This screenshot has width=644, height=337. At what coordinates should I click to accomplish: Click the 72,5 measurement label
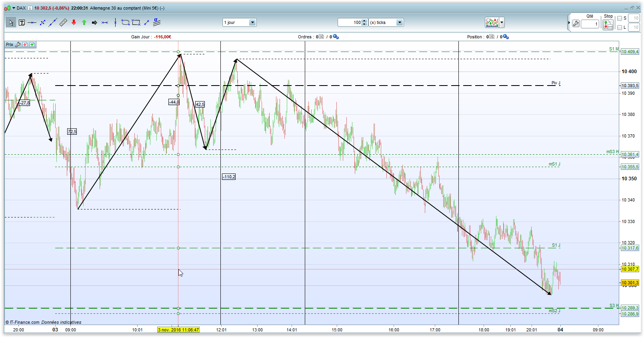tap(72, 132)
